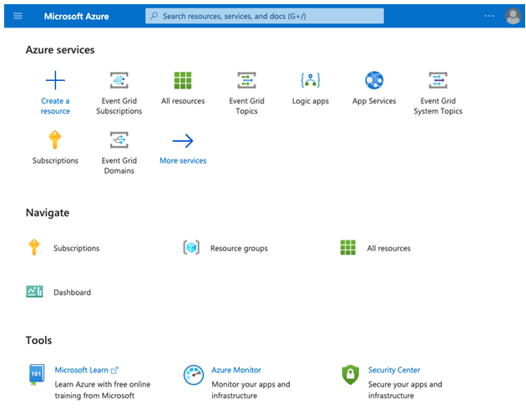Open Subscriptions key icon in Azure services
526x420 pixels.
(x=55, y=140)
